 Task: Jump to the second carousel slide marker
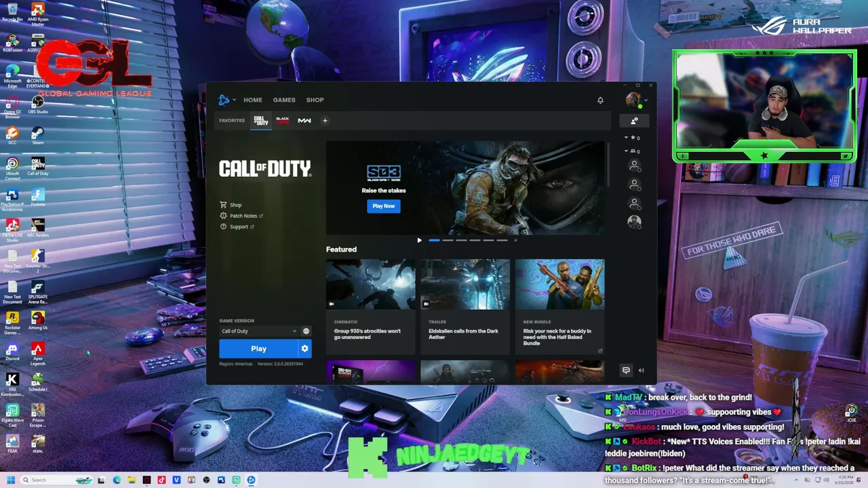coord(448,240)
